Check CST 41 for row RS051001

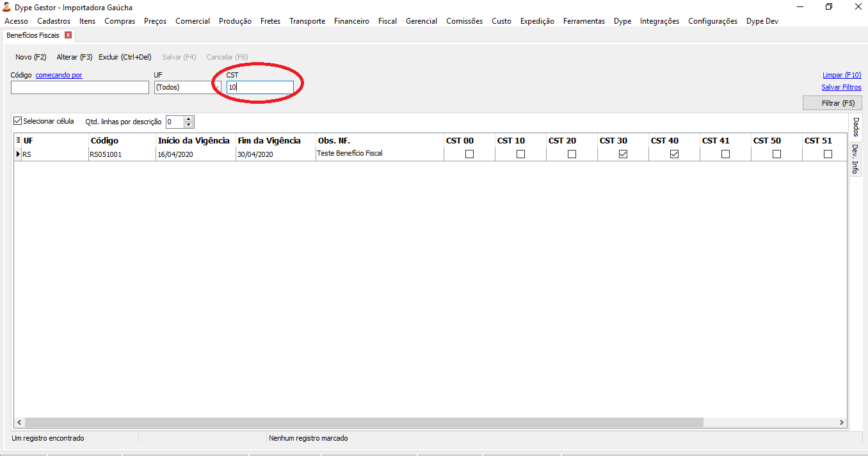click(x=725, y=154)
